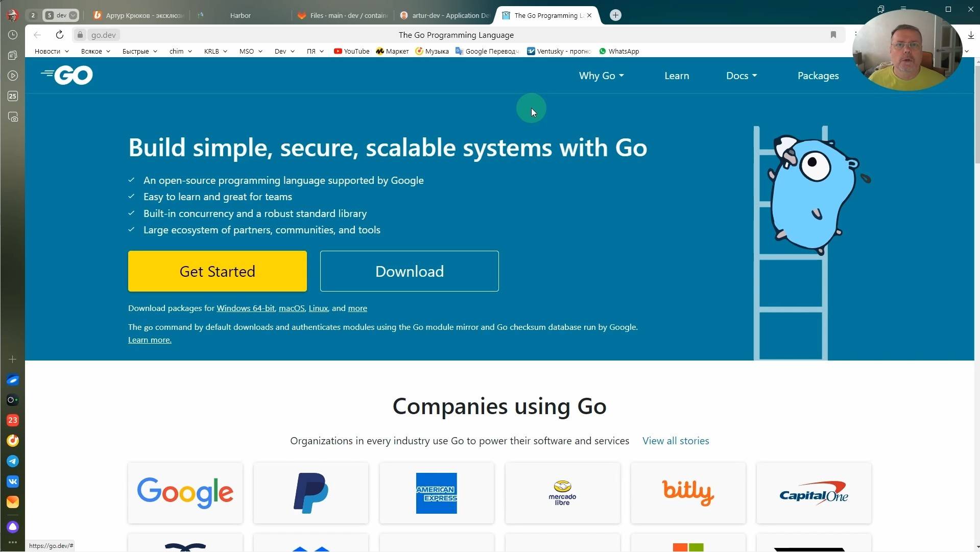
Task: Expand the Why Go dropdown menu
Action: [601, 76]
